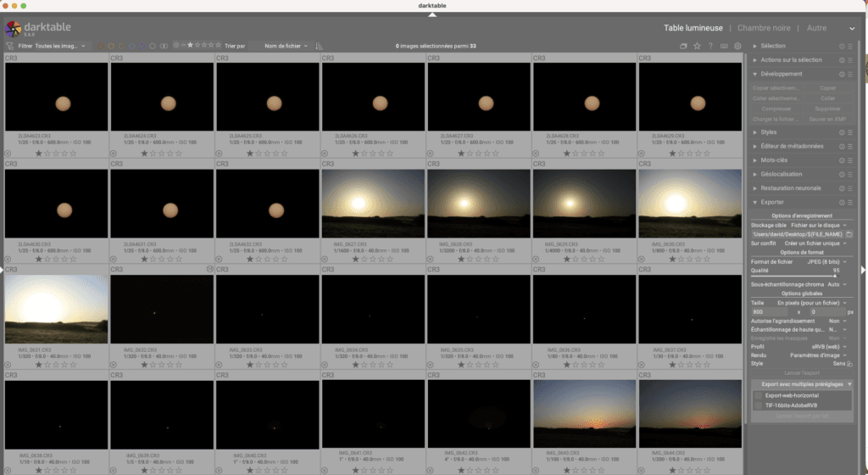Toggle the blue color label filter
This screenshot has height=475, width=868.
coord(131,46)
